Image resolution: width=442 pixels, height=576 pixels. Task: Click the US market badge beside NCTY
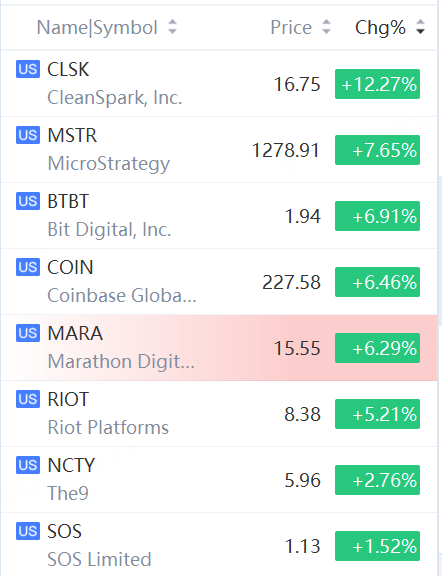click(x=28, y=465)
